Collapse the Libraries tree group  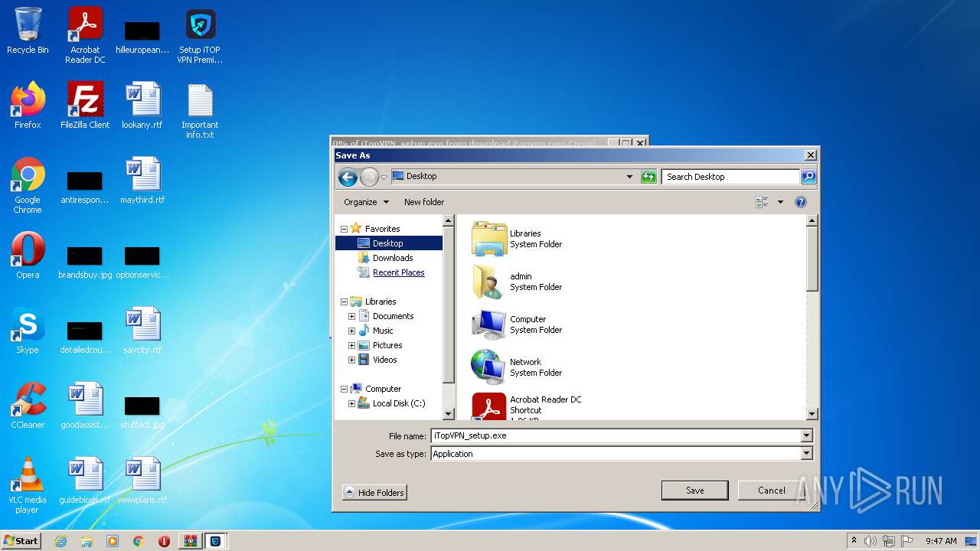click(x=344, y=302)
